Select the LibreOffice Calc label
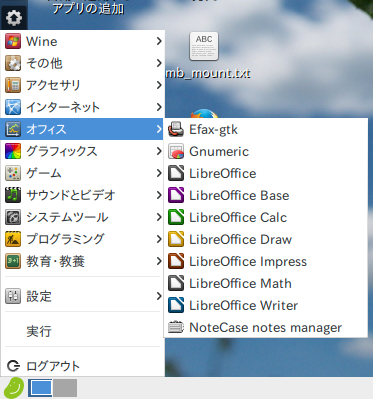 238,217
